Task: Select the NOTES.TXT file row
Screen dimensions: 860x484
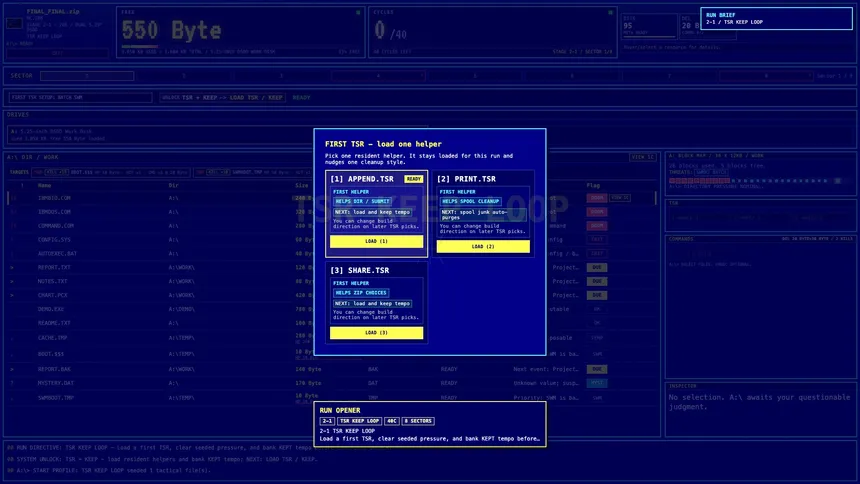Action: 331,281
